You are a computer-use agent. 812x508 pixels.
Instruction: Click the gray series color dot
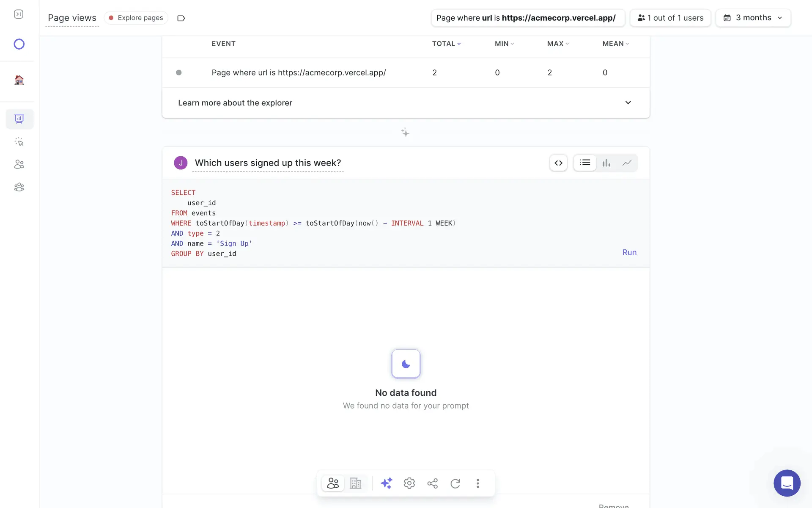178,73
